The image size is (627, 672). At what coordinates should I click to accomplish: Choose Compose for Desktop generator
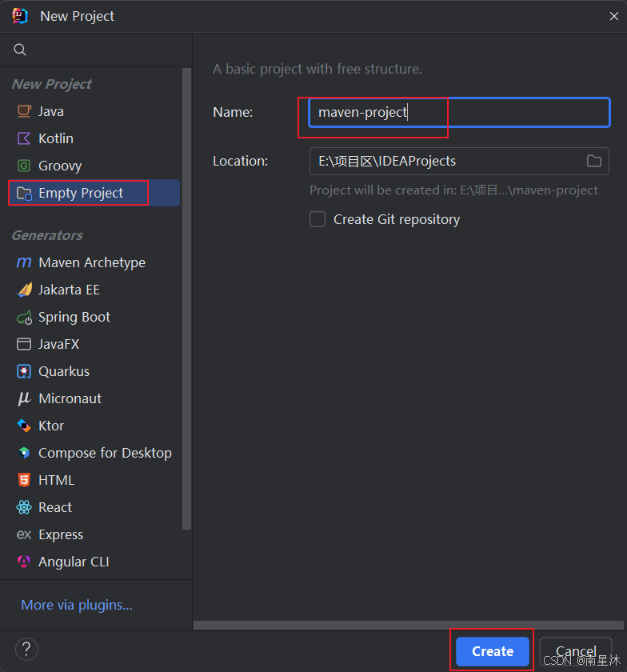click(94, 453)
